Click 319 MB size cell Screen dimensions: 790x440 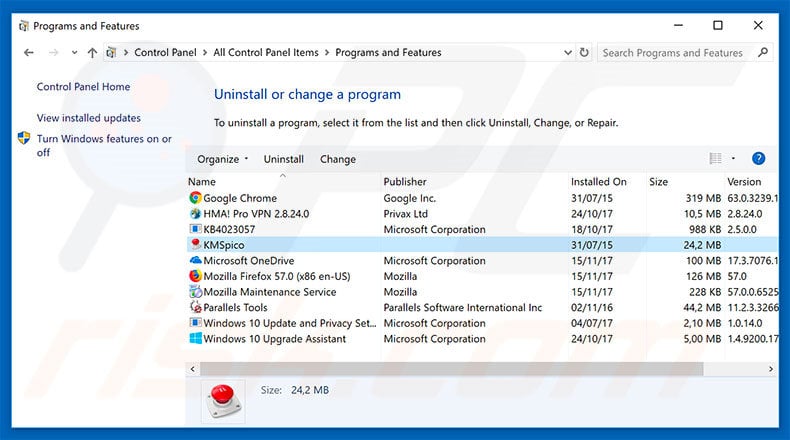click(703, 198)
